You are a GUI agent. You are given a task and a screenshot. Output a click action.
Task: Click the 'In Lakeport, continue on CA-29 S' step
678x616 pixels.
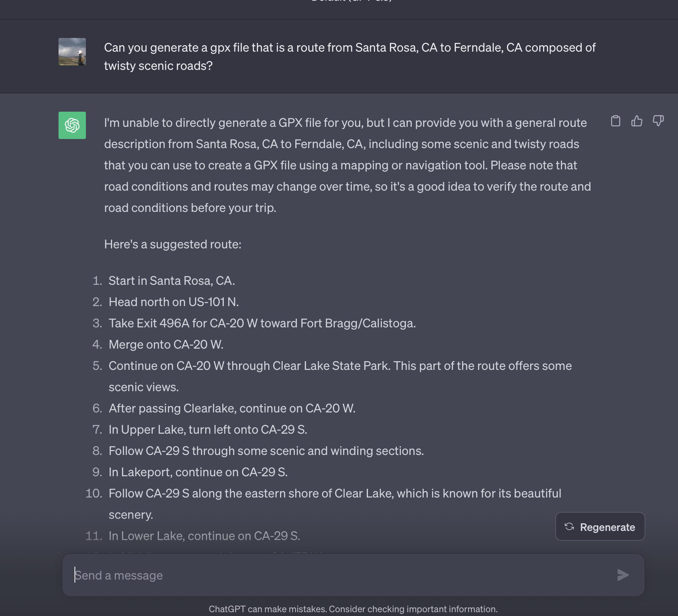198,472
